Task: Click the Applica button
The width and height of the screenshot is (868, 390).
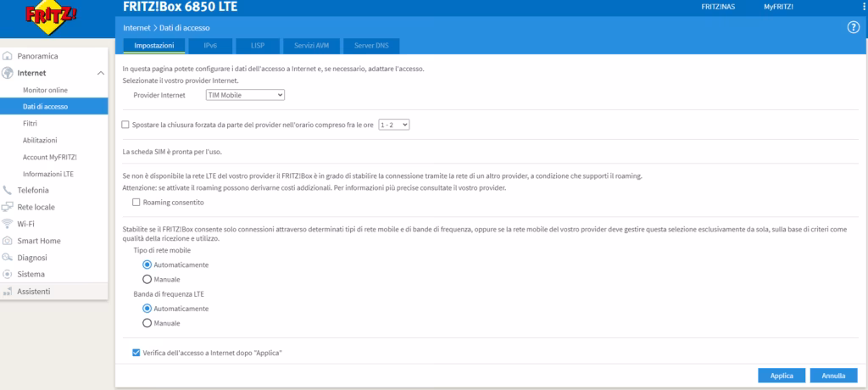Action: [x=782, y=375]
